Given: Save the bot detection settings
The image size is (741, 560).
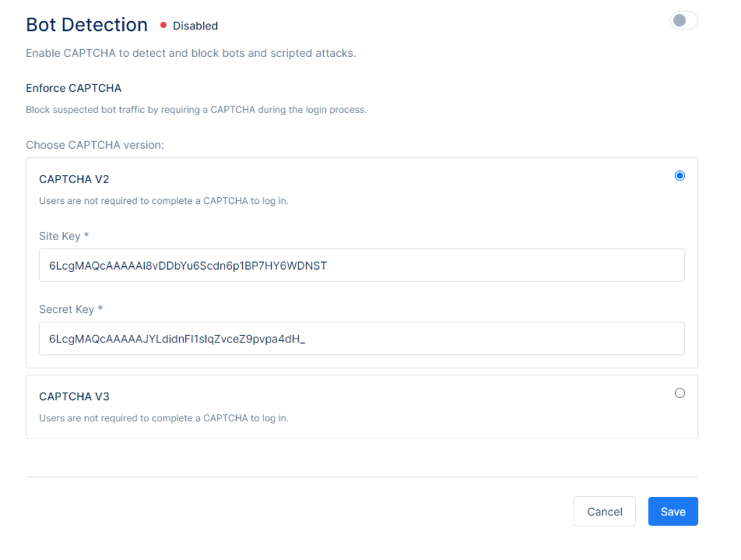Looking at the screenshot, I should 673,511.
